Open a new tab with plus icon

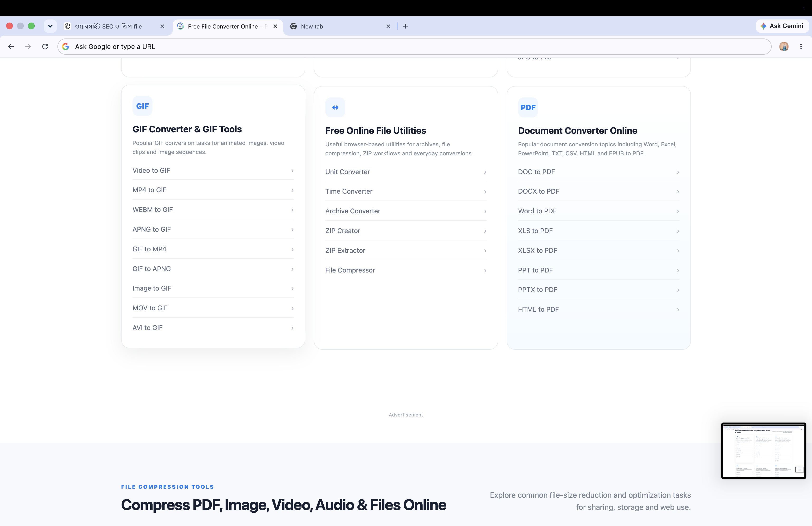point(405,26)
